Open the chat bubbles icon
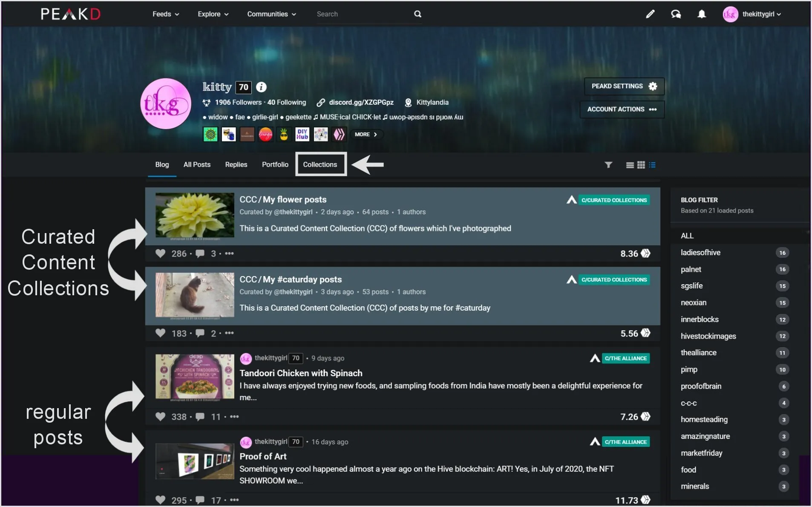This screenshot has width=812, height=507. pos(676,14)
